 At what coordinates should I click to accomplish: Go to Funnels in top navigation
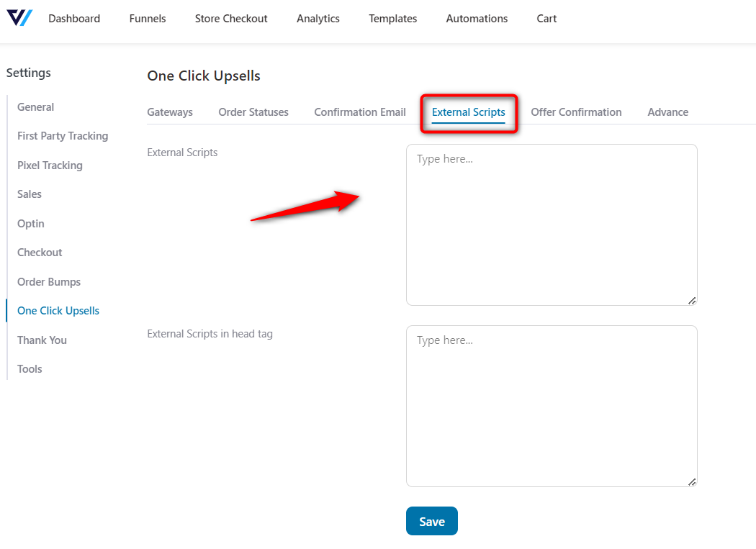tap(148, 19)
